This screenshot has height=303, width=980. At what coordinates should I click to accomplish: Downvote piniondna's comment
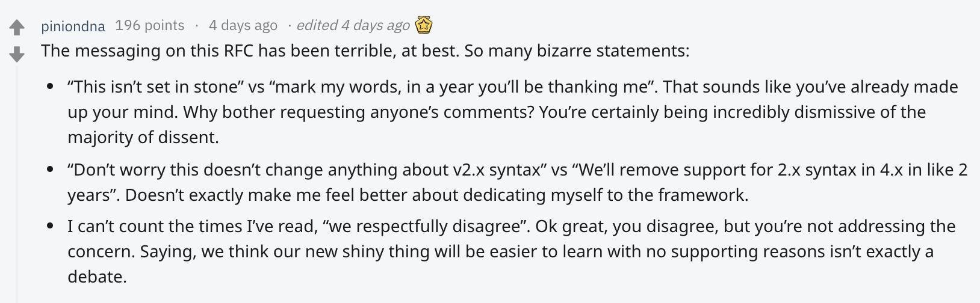[x=17, y=55]
